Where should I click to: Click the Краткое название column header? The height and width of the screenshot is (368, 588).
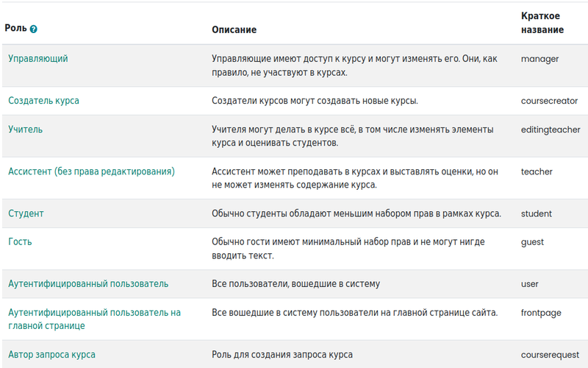click(542, 23)
